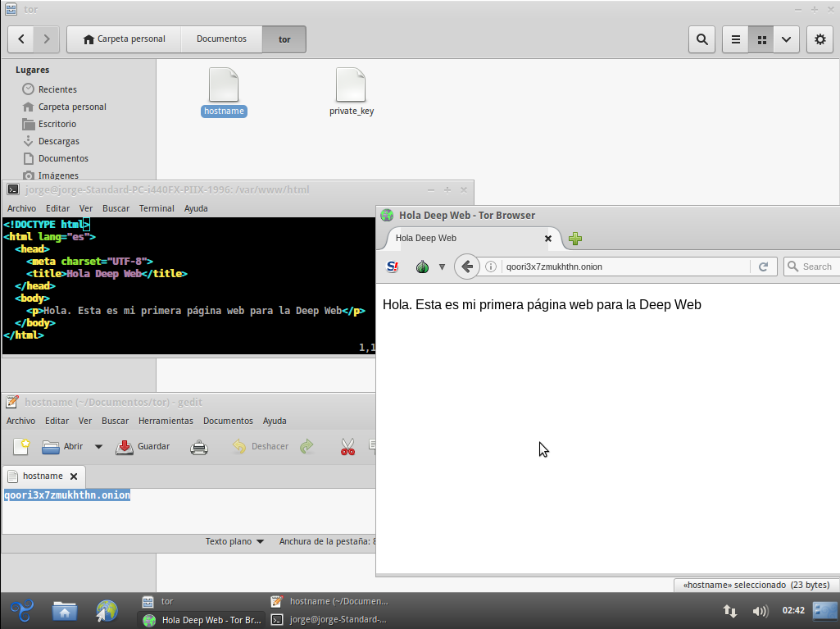Open a new tab with plus icon
The height and width of the screenshot is (629, 840).
[575, 239]
